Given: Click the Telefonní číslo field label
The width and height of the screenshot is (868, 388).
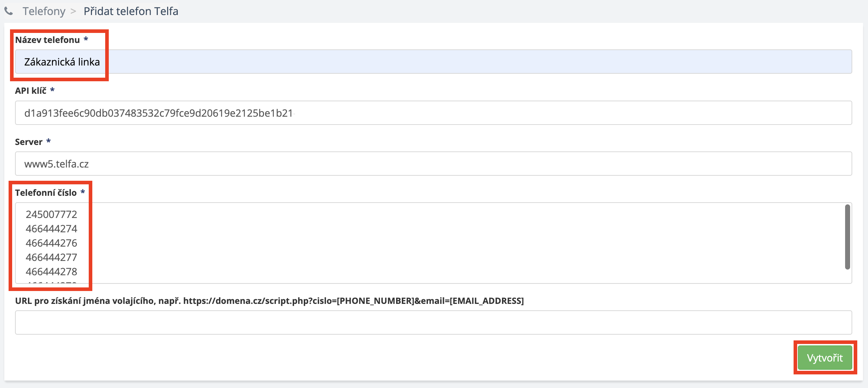Looking at the screenshot, I should [x=46, y=193].
